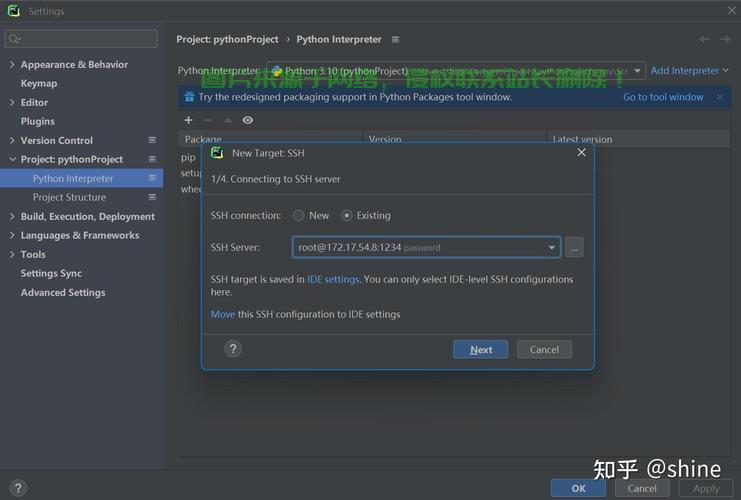Click Next in the SSH dialog
Image resolution: width=741 pixels, height=500 pixels.
(481, 350)
